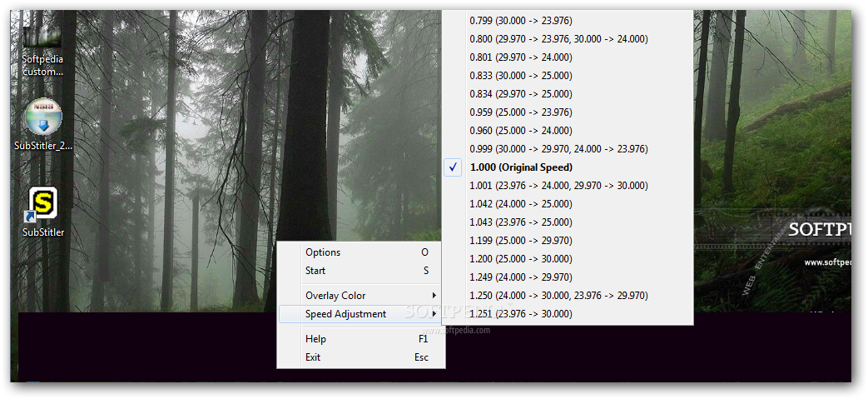Set speed to 0.834 (29.970 -> 25.000)
The height and width of the screenshot is (399, 868).
[x=568, y=93]
